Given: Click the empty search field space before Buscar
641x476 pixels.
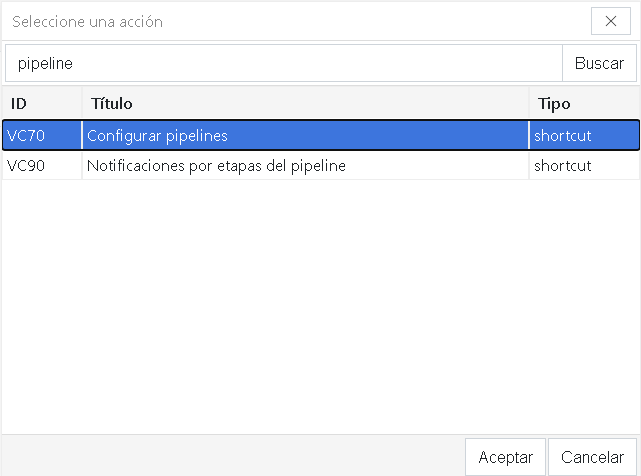Looking at the screenshot, I should point(400,63).
